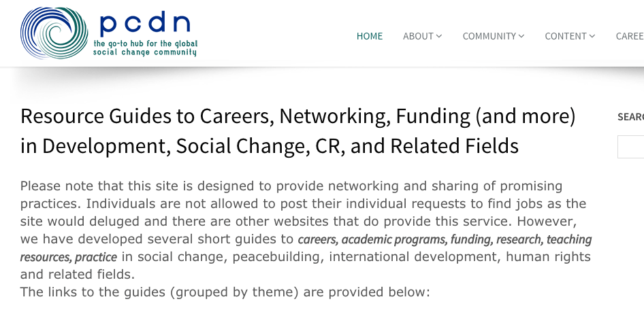This screenshot has height=310, width=644.
Task: Open the ABOUT menu
Action: (418, 36)
